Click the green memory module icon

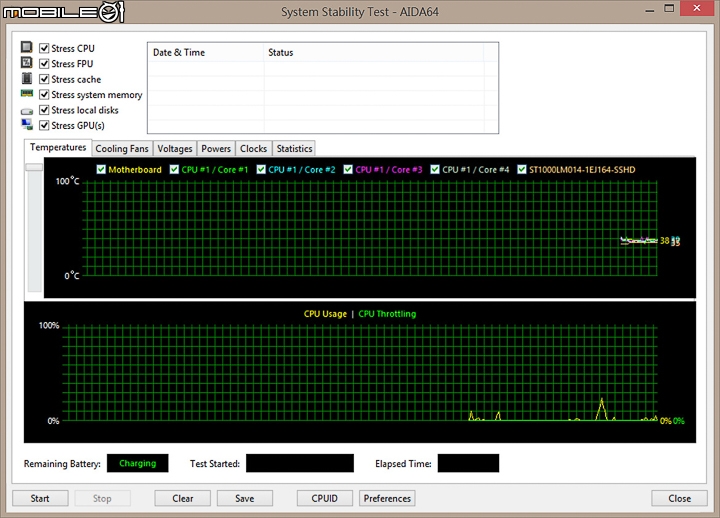[x=27, y=94]
